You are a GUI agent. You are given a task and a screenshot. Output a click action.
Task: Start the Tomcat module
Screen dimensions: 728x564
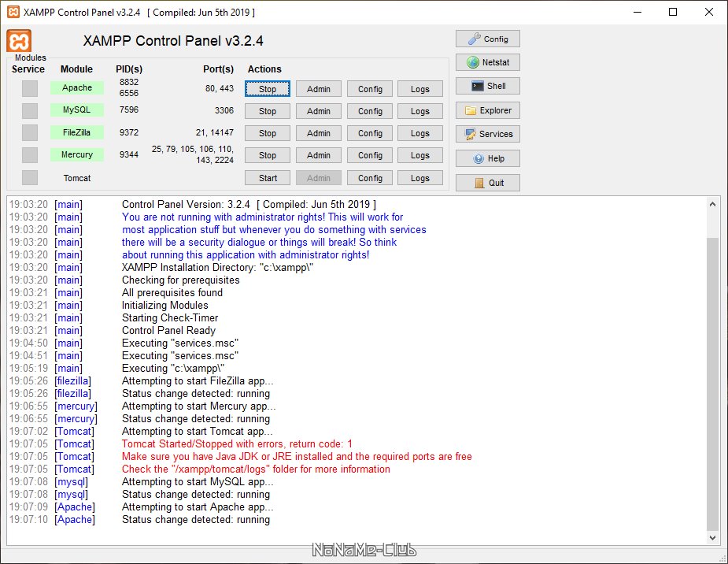(268, 178)
